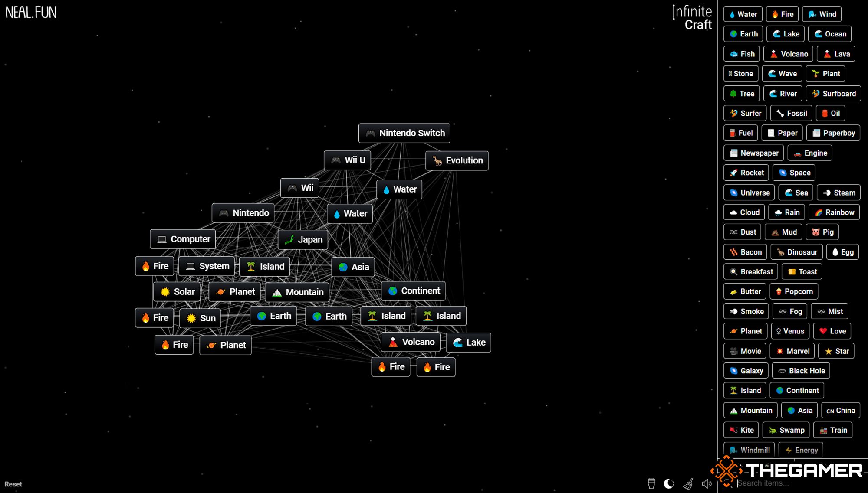Image resolution: width=868 pixels, height=493 pixels.
Task: Click the canvas Lake element
Action: coord(468,343)
